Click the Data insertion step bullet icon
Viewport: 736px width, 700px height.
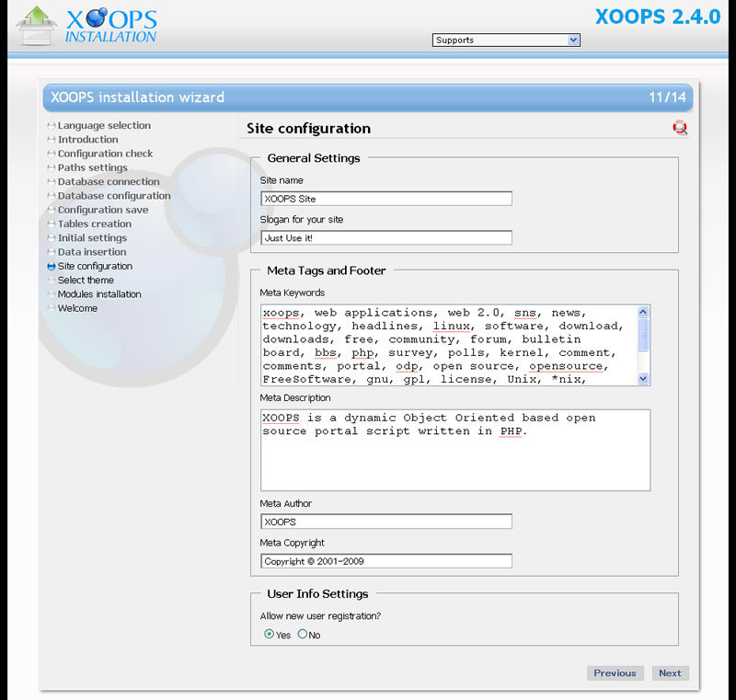pyautogui.click(x=52, y=252)
